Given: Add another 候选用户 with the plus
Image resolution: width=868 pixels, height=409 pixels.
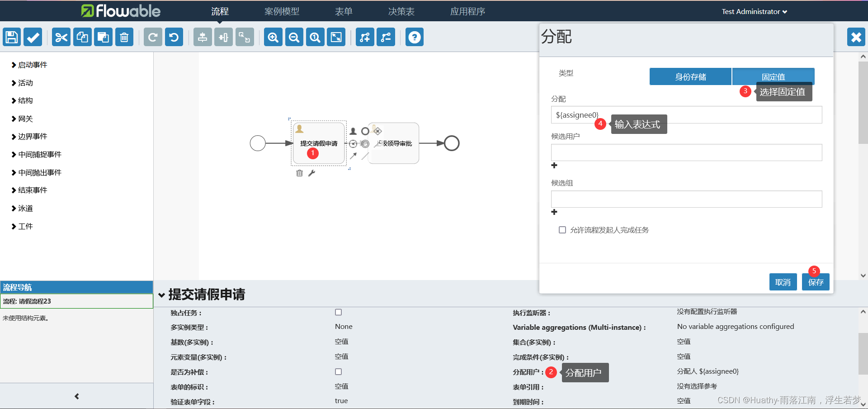Looking at the screenshot, I should point(554,166).
